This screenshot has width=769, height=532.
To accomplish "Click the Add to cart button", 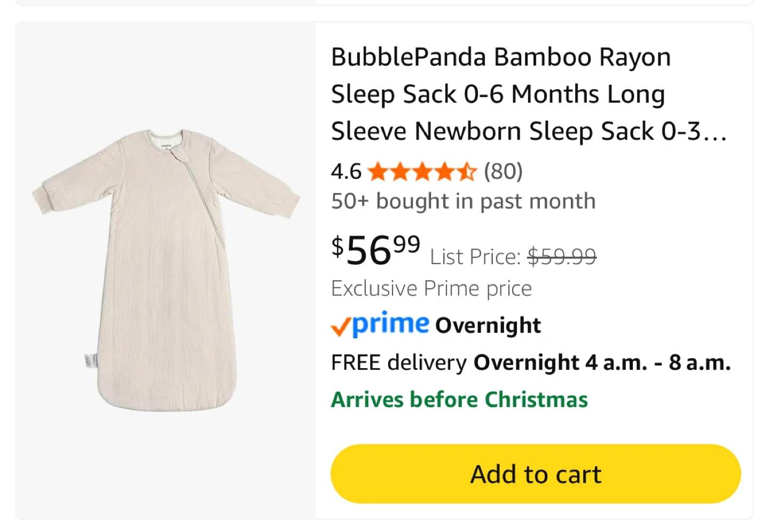I will click(535, 474).
